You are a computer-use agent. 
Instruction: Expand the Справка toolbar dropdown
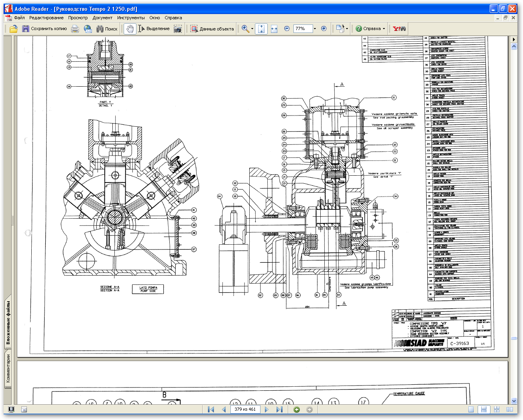(384, 28)
